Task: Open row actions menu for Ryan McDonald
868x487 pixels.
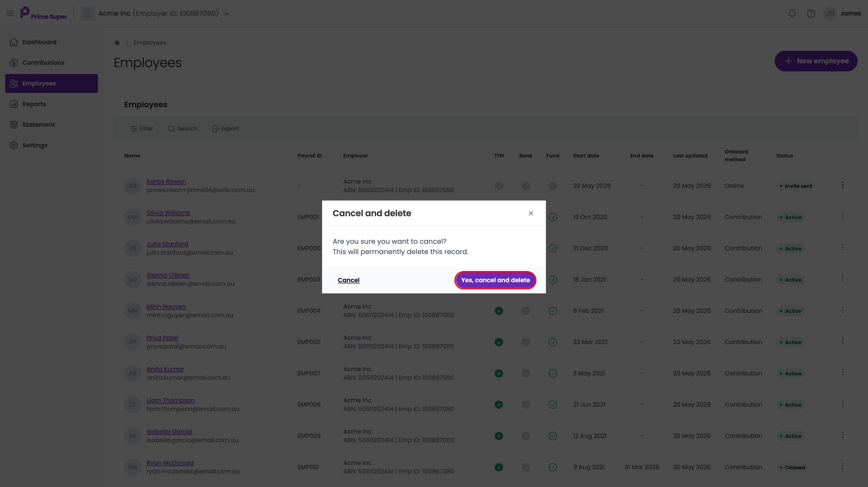Action: pos(842,466)
